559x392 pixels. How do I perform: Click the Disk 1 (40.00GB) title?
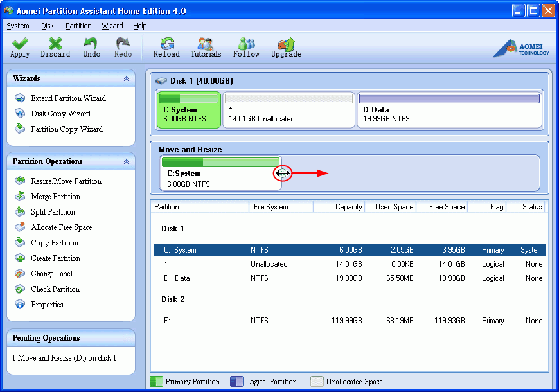pos(201,81)
